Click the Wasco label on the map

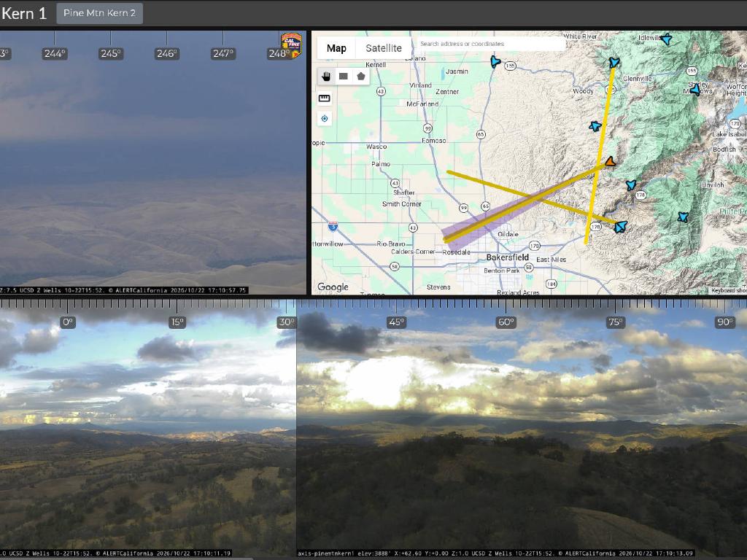pos(376,146)
